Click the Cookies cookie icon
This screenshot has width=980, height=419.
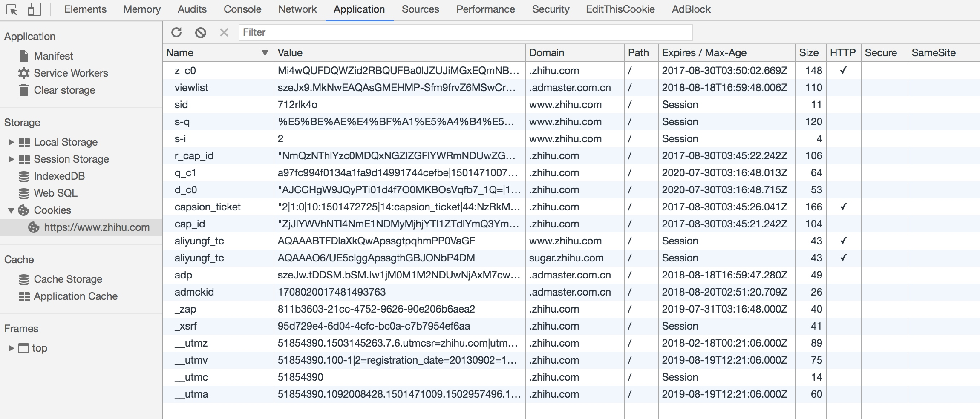(x=24, y=210)
